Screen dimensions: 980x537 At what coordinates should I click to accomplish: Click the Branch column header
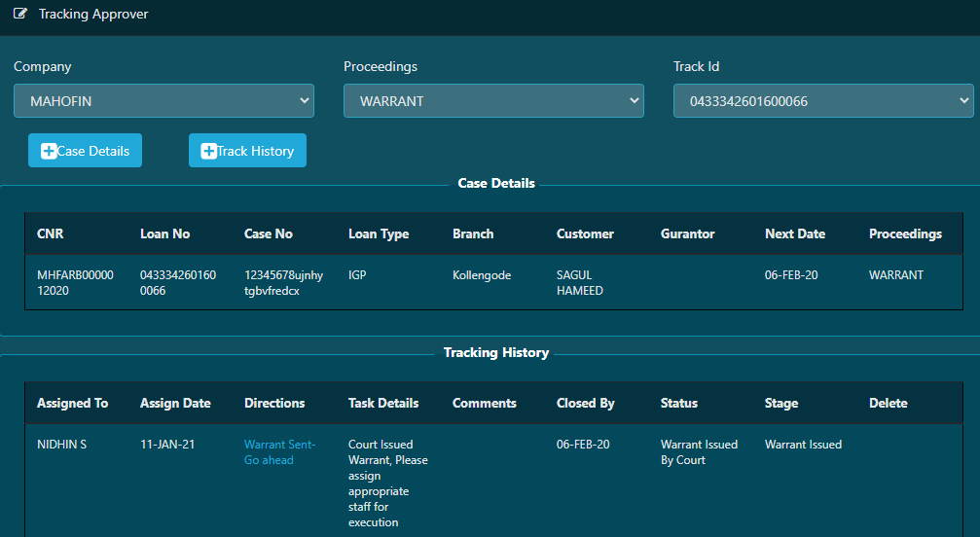[x=473, y=233]
